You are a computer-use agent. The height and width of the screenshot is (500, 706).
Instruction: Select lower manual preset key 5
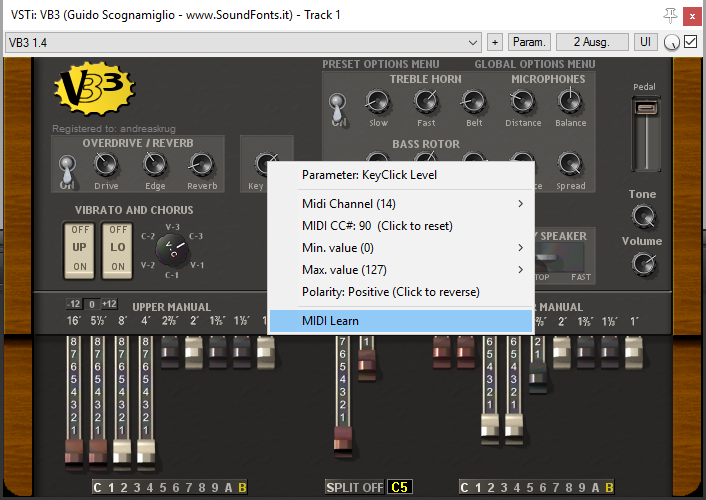(x=530, y=487)
